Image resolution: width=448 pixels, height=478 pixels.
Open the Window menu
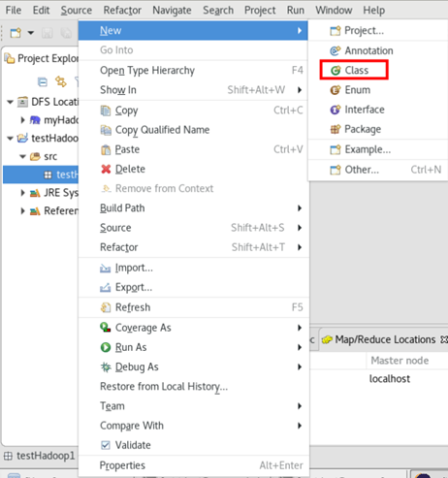click(x=334, y=11)
